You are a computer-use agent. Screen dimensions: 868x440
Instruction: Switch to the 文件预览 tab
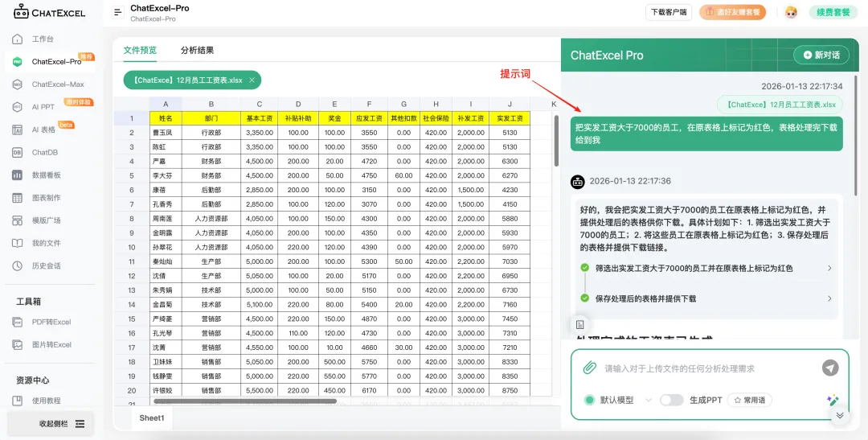coord(140,51)
